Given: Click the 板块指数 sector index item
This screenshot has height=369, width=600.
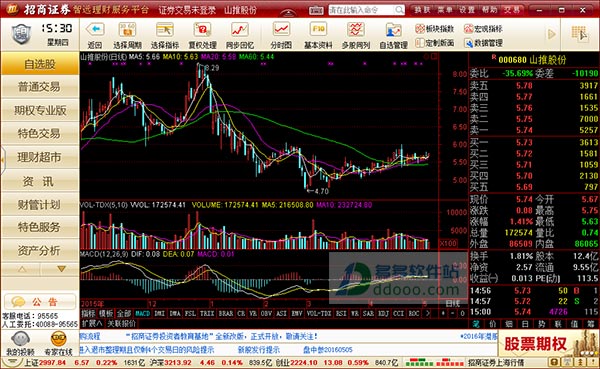Looking at the screenshot, I should coord(435,29).
